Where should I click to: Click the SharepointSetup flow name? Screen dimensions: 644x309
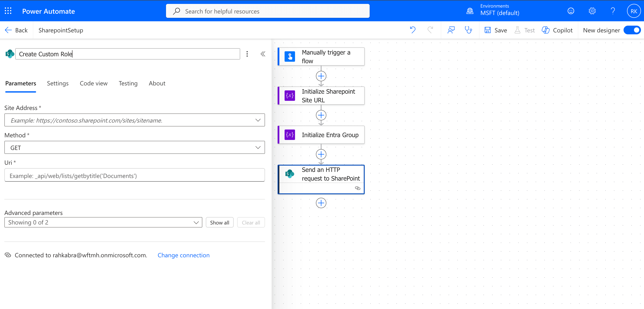[x=61, y=30]
